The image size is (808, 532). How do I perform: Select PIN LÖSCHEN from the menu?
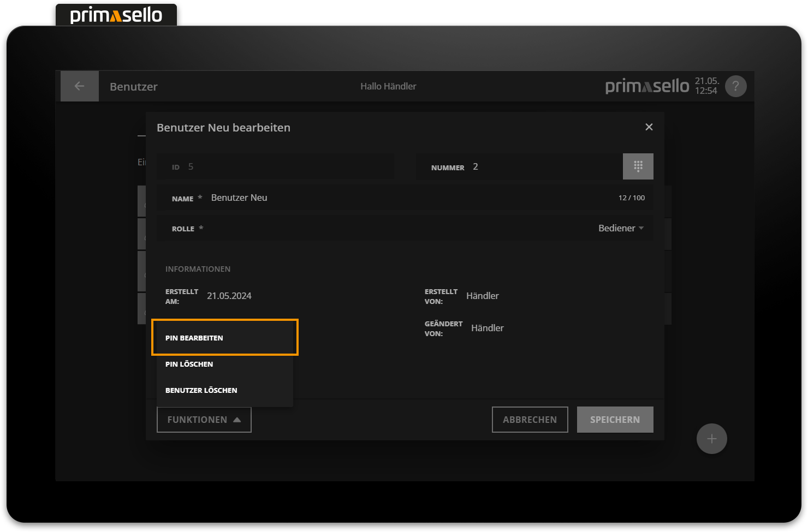point(189,364)
